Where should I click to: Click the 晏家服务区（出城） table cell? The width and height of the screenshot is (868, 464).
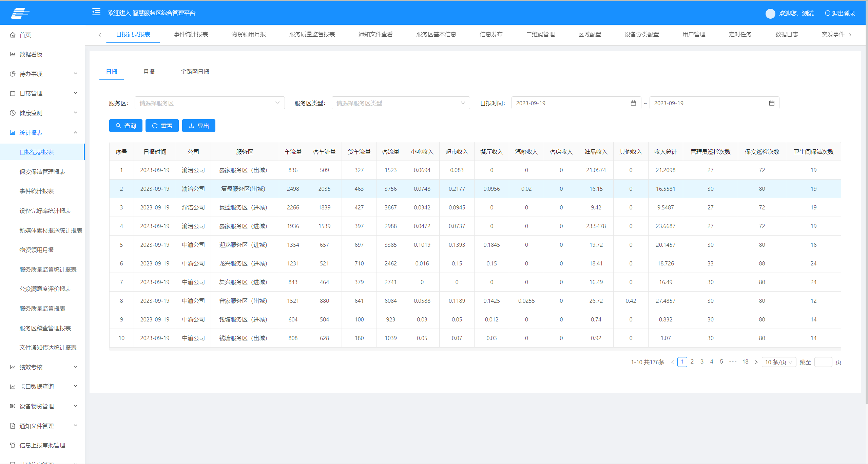pyautogui.click(x=245, y=170)
